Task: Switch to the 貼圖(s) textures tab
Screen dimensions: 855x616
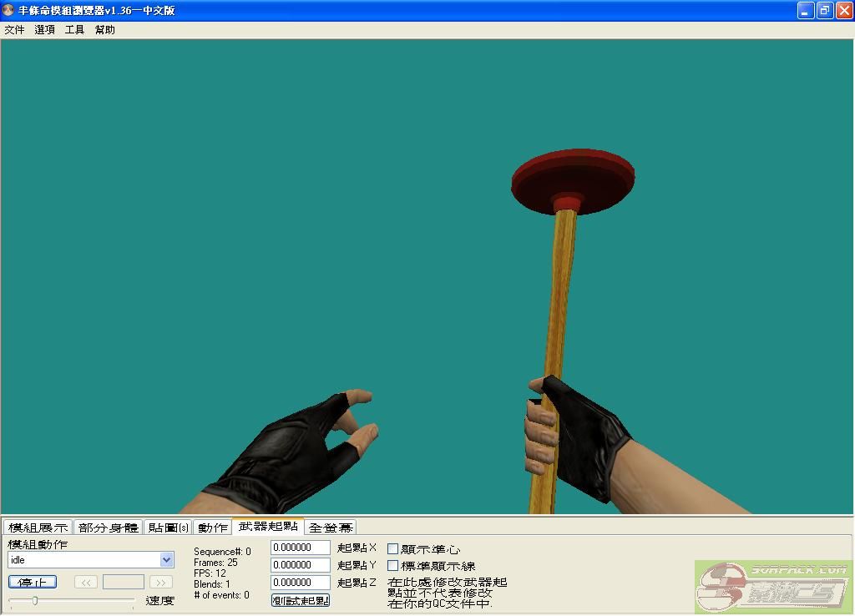Action: [x=168, y=528]
